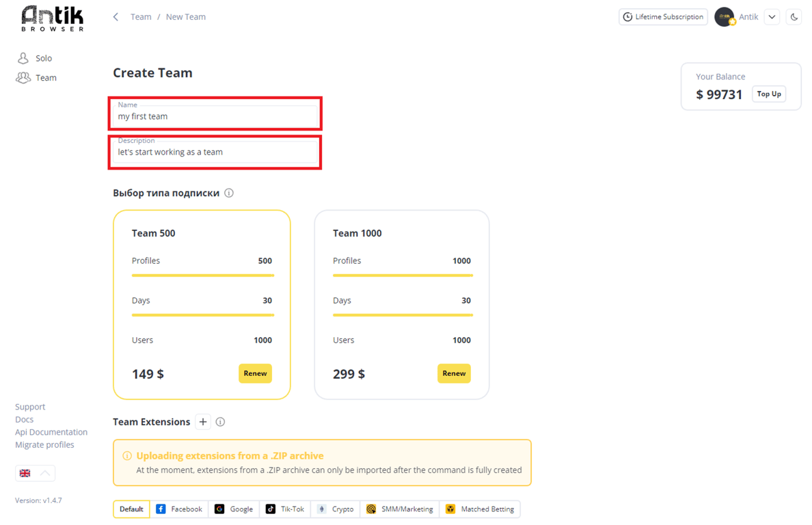Image resolution: width=812 pixels, height=525 pixels.
Task: Open the Solo section in sidebar
Action: pyautogui.click(x=35, y=58)
